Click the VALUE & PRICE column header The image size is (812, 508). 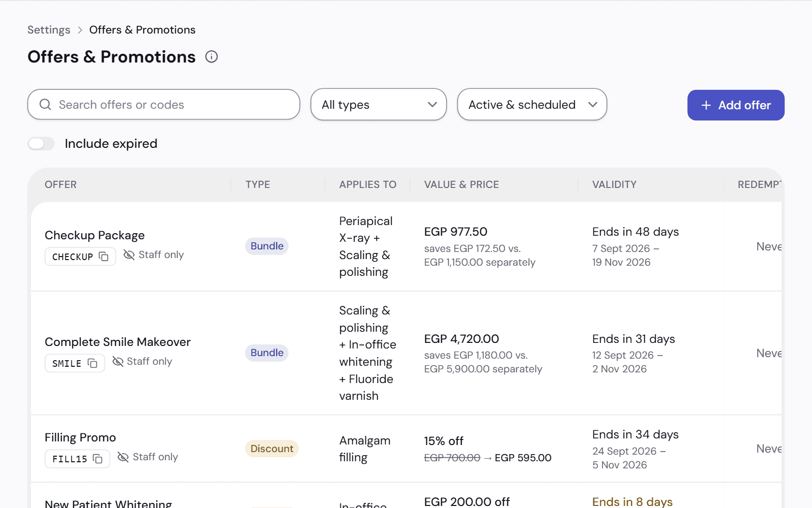coord(462,184)
